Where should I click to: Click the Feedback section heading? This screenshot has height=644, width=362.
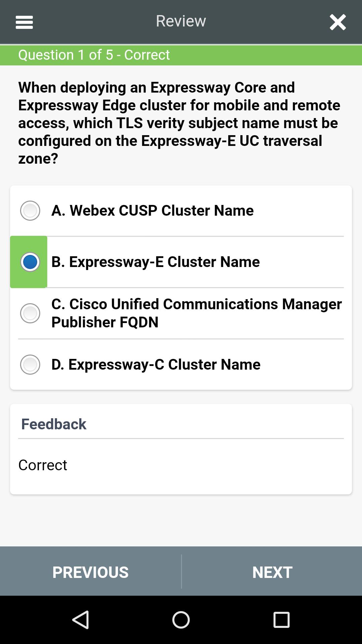pyautogui.click(x=54, y=424)
